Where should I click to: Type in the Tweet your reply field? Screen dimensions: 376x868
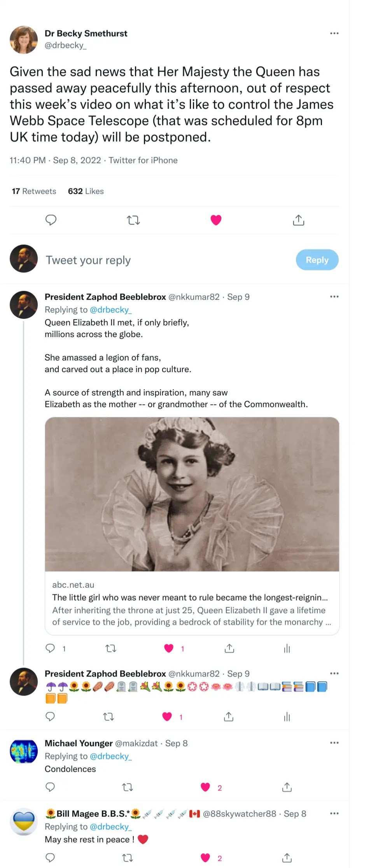click(156, 260)
